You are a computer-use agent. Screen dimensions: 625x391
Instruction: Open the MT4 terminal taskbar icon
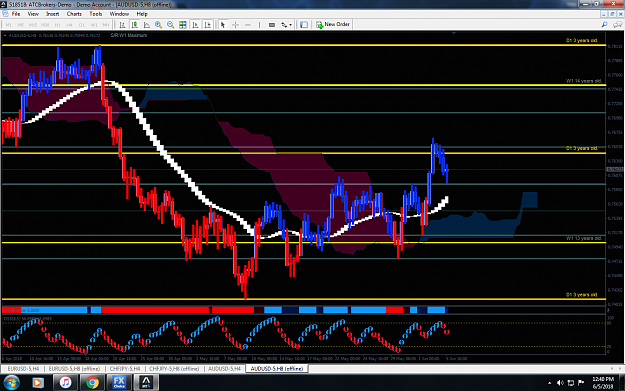click(146, 383)
